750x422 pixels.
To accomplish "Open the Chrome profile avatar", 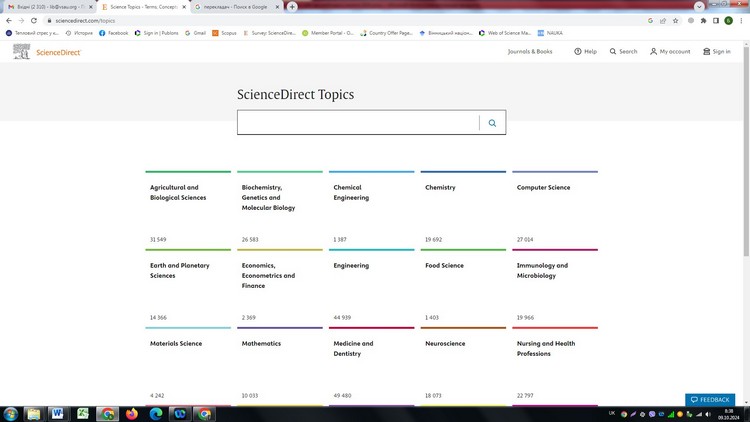I will pos(728,21).
